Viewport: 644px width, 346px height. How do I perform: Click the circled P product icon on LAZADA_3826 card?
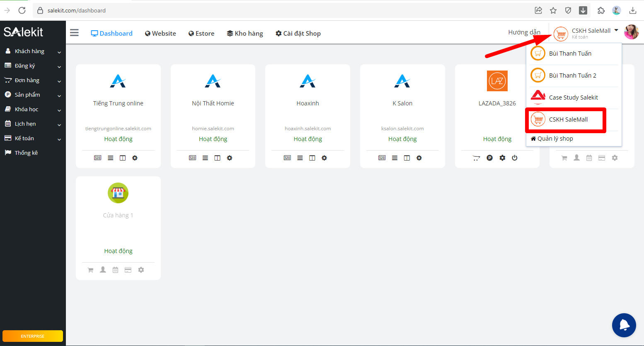click(x=490, y=158)
